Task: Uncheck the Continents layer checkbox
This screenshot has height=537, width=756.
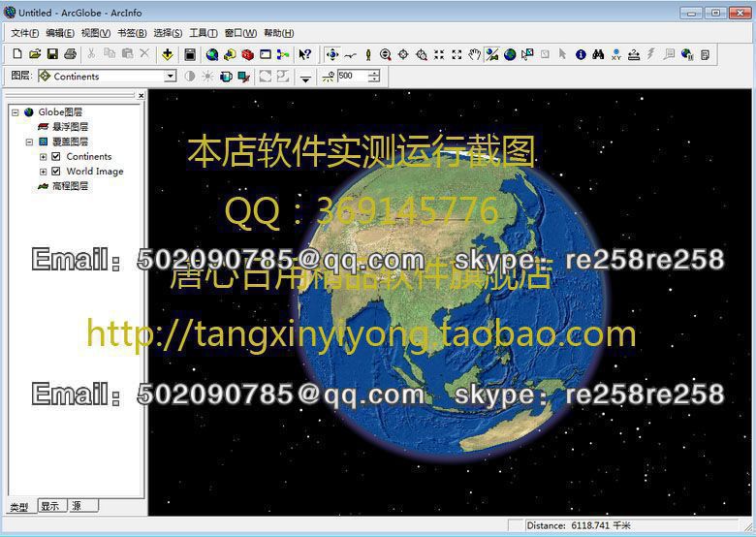Action: click(56, 157)
